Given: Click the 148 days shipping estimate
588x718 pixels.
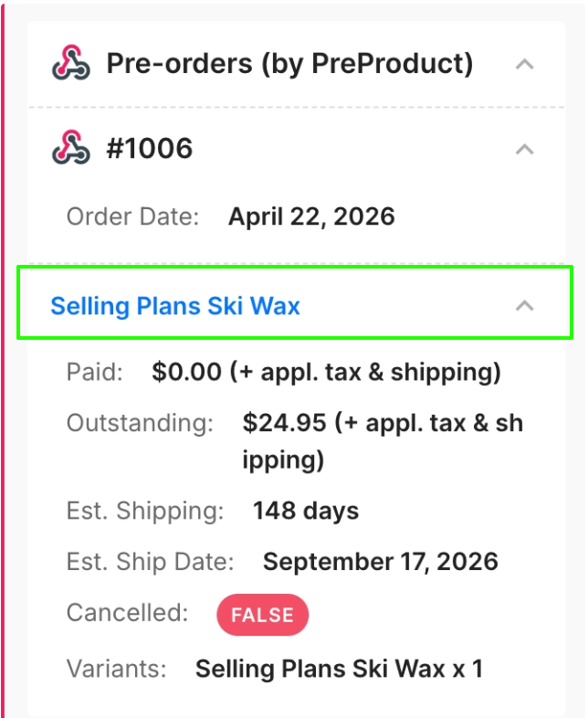Looking at the screenshot, I should tap(306, 511).
